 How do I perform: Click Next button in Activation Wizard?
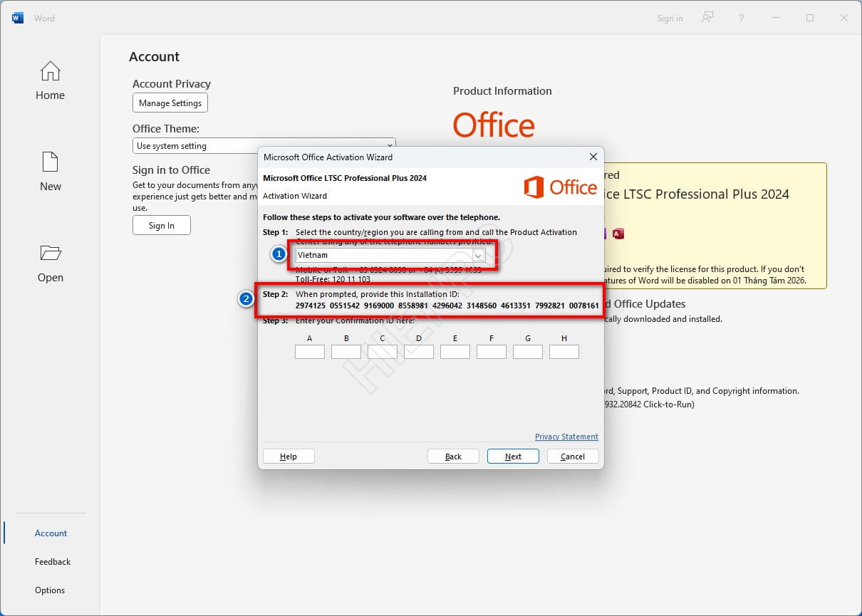513,456
